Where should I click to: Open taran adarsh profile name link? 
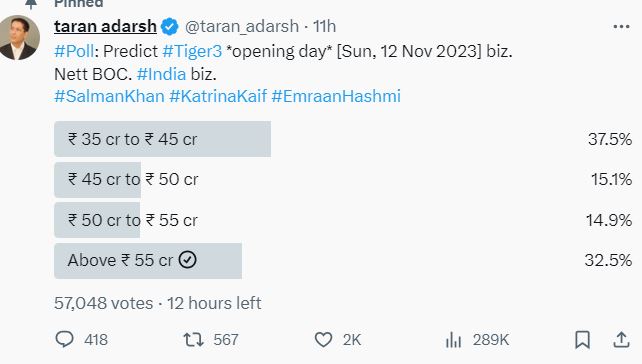(x=105, y=27)
